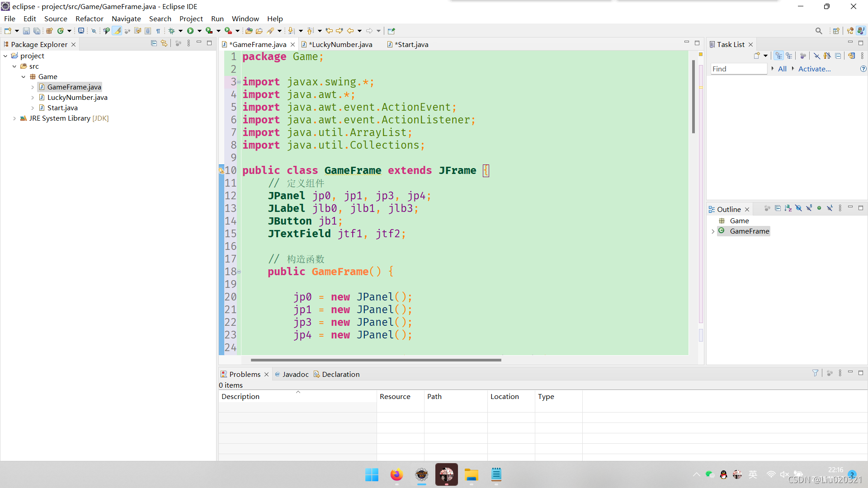Click the editor horizontal scrollbar

(375, 360)
